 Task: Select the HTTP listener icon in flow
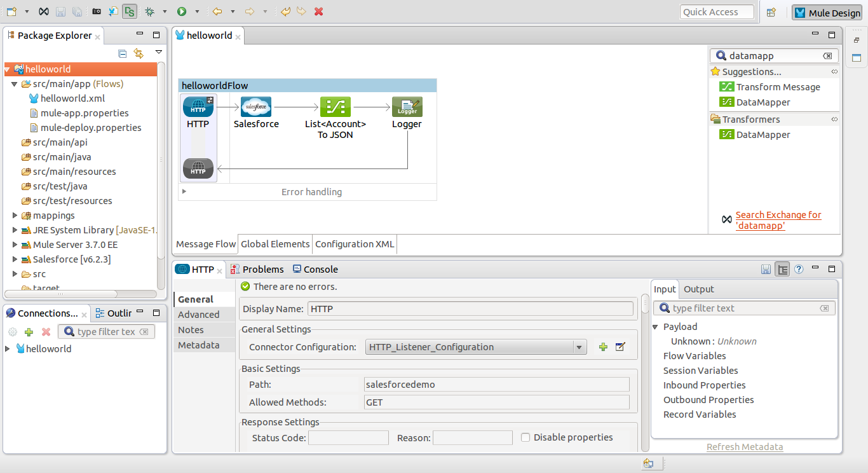(198, 107)
